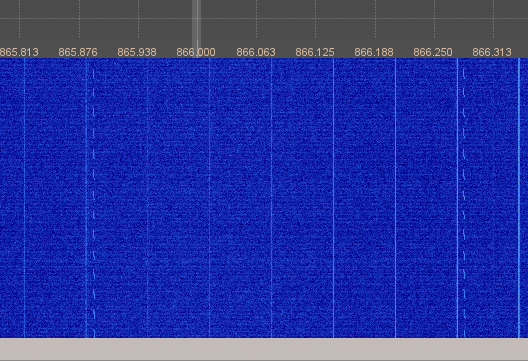The image size is (528, 361).
Task: Tune to the 866.313 frequency label
Action: pyautogui.click(x=492, y=52)
